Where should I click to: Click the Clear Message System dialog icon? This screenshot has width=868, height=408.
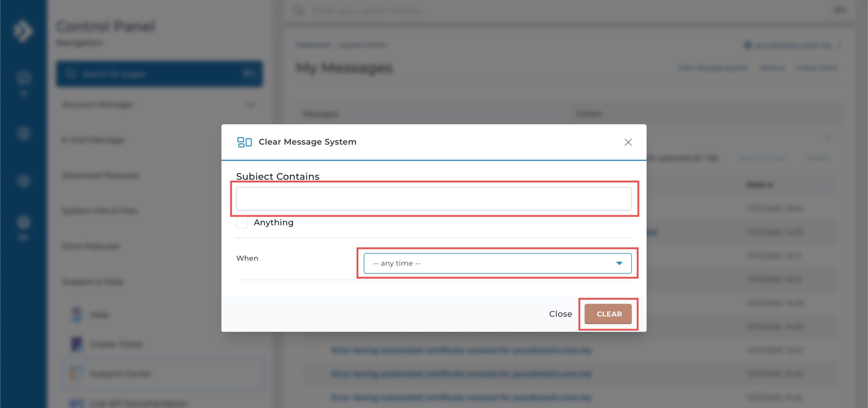click(x=244, y=142)
